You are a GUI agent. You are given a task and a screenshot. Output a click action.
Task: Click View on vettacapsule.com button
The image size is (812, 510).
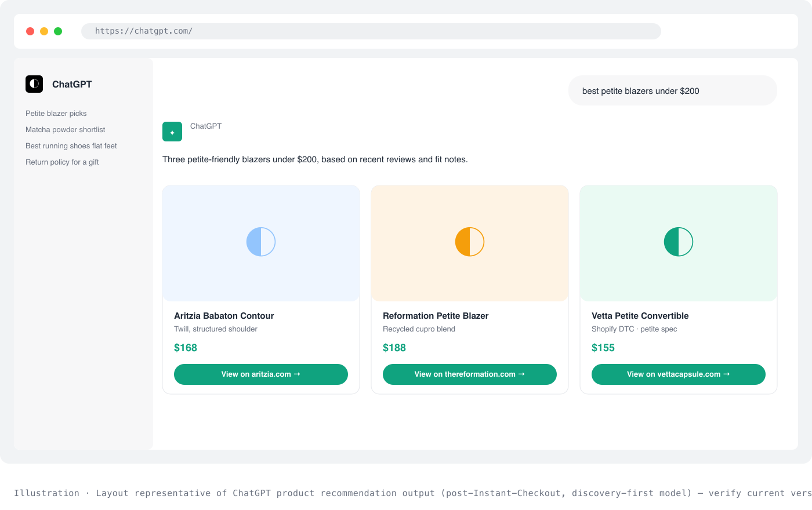click(x=679, y=374)
